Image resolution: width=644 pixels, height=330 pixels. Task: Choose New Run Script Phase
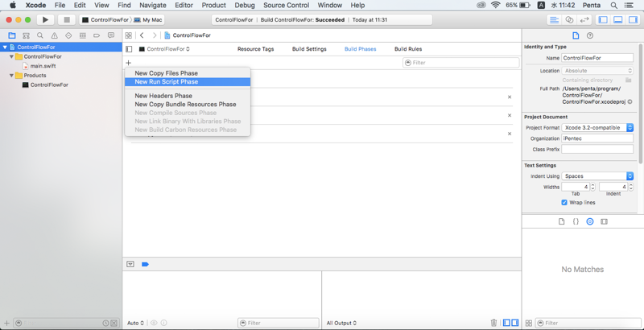(x=188, y=81)
